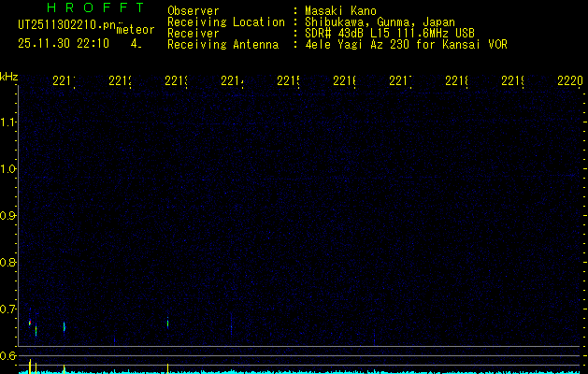The width and height of the screenshot is (588, 374).
Task: Click the 2214 time axis label
Action: click(x=233, y=80)
